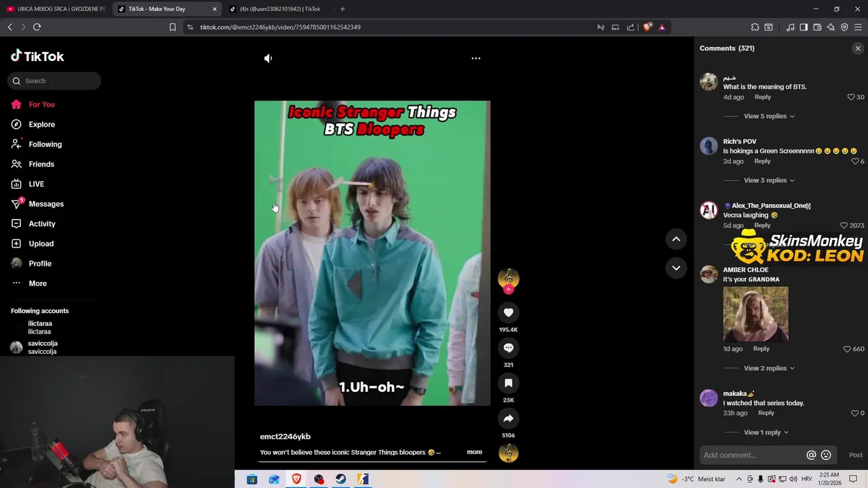Image resolution: width=868 pixels, height=488 pixels.
Task: Expand View 3 replies under Rich's POV
Action: tap(769, 180)
